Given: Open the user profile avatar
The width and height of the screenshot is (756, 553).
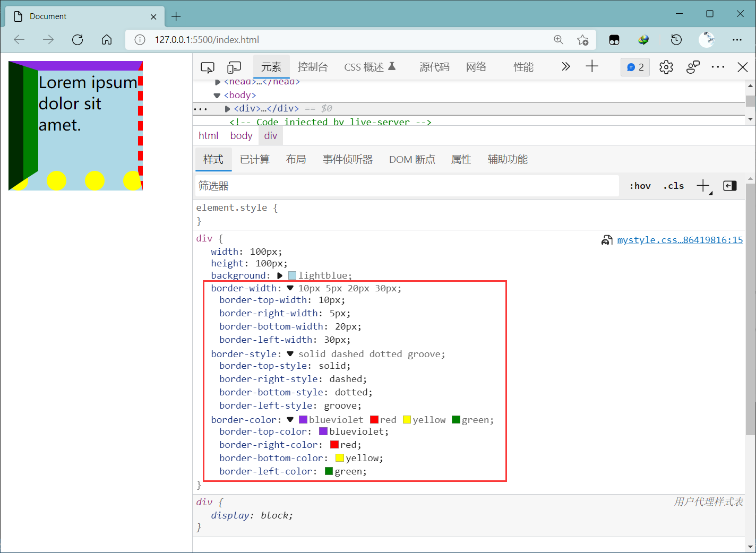Looking at the screenshot, I should coord(707,39).
